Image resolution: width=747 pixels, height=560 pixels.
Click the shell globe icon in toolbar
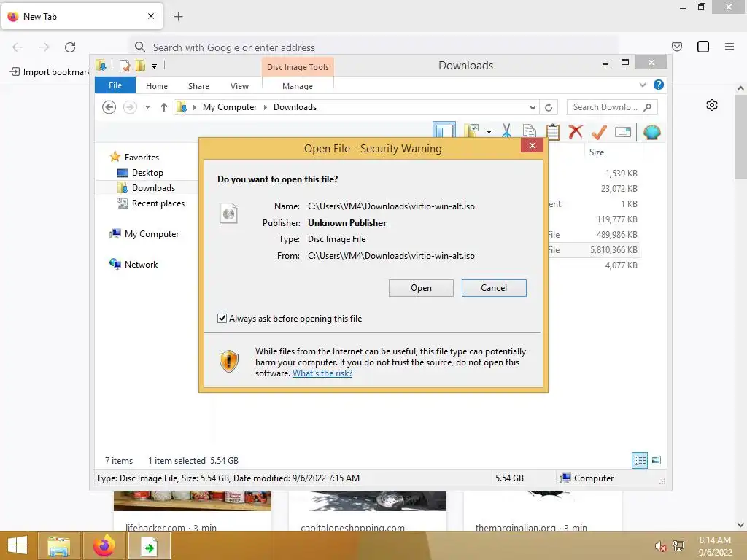651,132
